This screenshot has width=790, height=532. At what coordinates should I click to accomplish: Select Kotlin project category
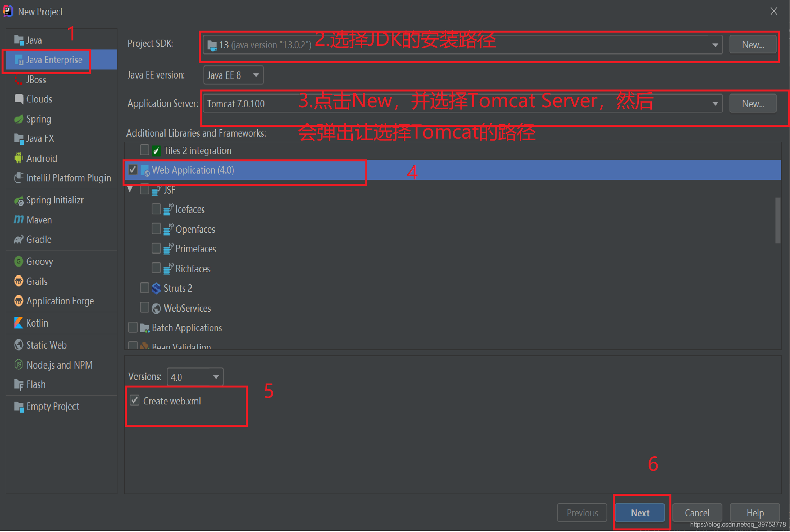click(x=62, y=323)
